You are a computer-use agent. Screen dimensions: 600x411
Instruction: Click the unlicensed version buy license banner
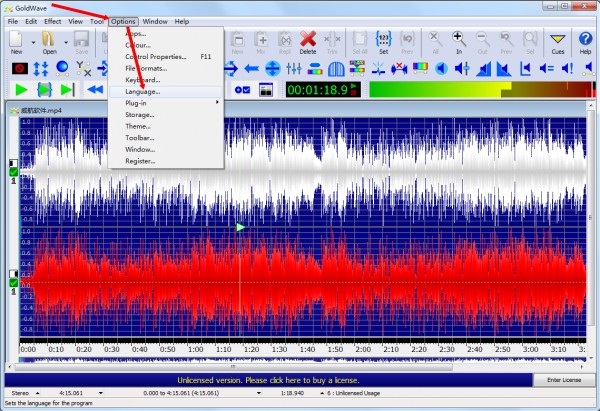click(x=268, y=380)
